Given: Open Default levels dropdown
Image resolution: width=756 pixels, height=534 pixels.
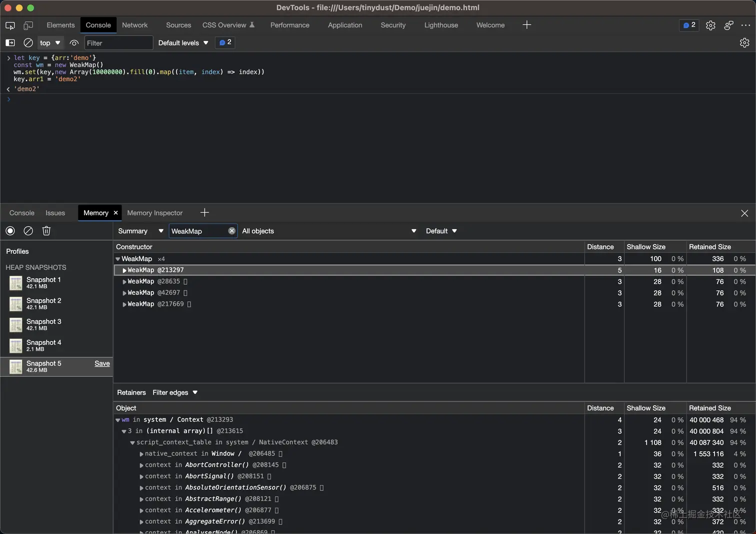Looking at the screenshot, I should (x=183, y=43).
